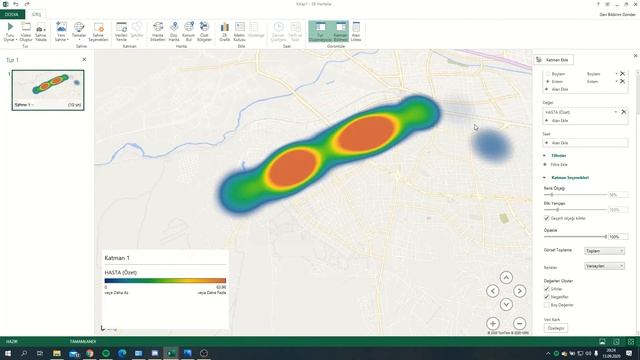Toggle the Katman Bölmesi layer pane button
This screenshot has width=640, height=360.
click(340, 32)
